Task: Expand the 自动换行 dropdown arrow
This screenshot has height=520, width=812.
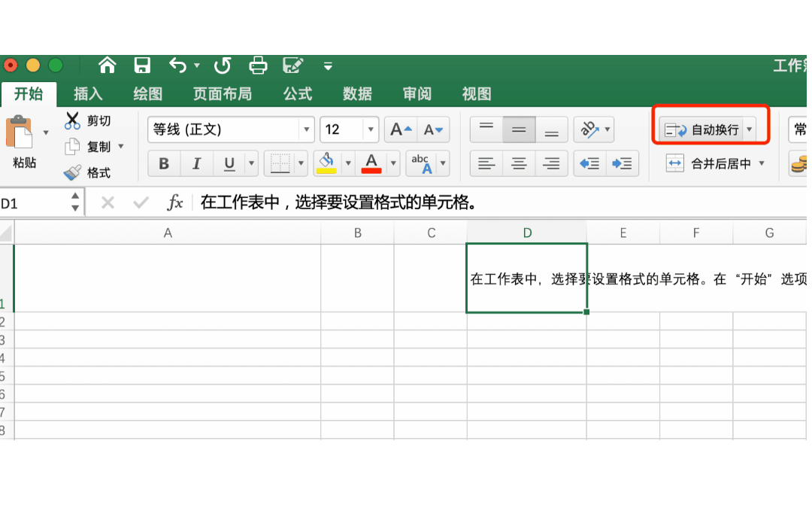Action: pos(750,129)
